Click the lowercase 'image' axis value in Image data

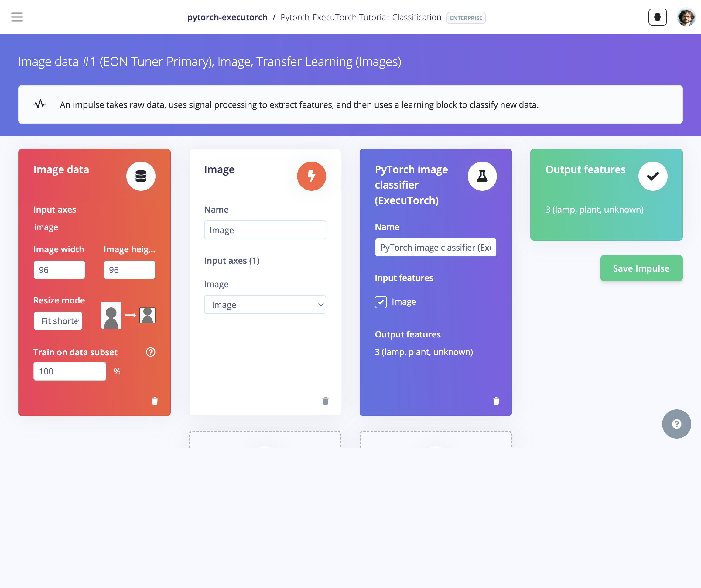pyautogui.click(x=46, y=227)
